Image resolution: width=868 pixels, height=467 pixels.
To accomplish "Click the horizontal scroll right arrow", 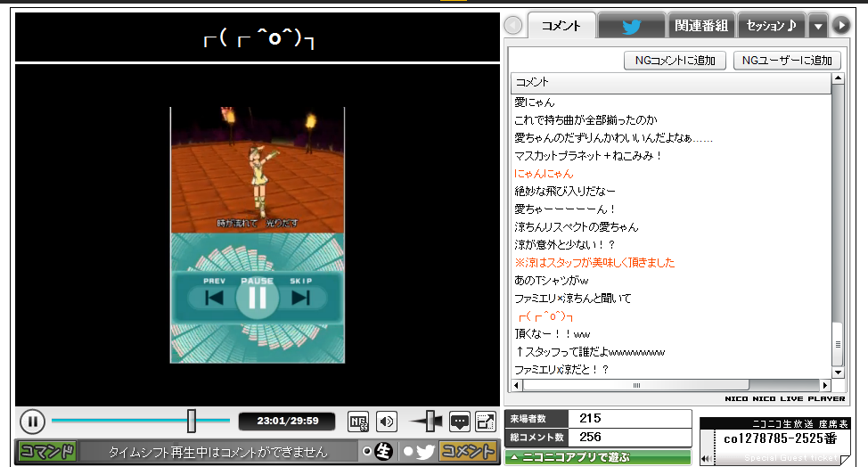I will click(x=825, y=385).
